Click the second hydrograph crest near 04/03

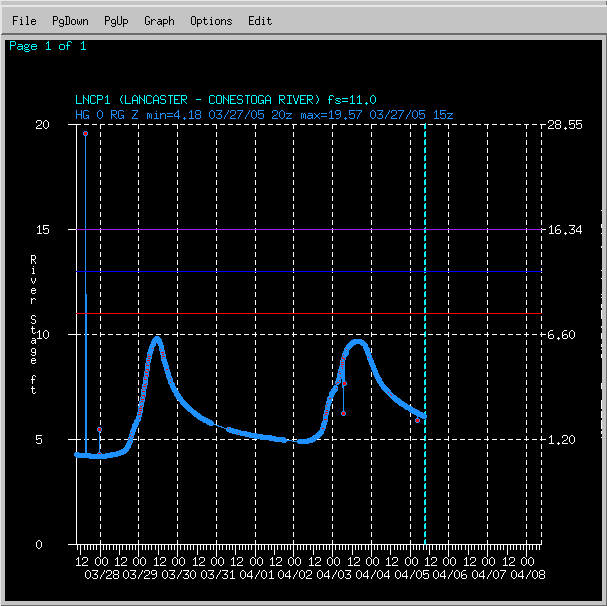click(x=358, y=342)
